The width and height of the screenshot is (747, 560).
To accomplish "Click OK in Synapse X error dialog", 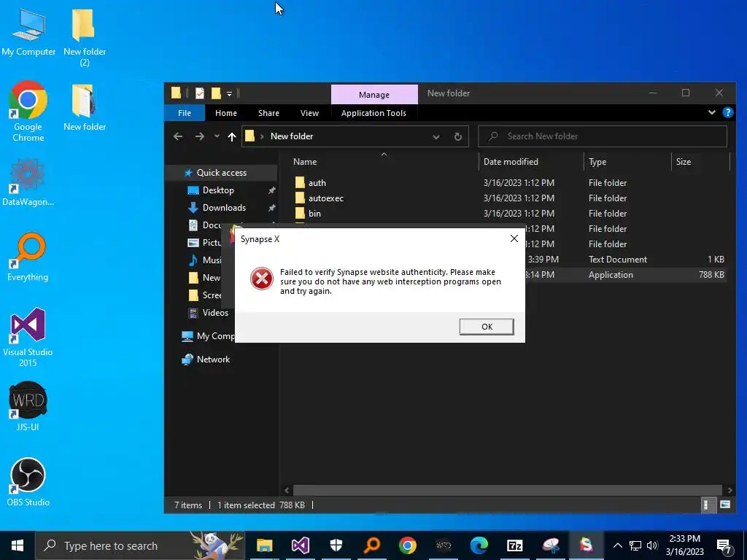I will (x=487, y=327).
